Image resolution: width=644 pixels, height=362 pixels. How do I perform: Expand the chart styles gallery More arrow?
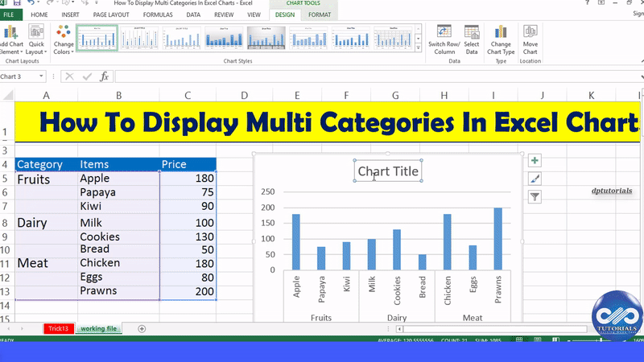click(418, 48)
